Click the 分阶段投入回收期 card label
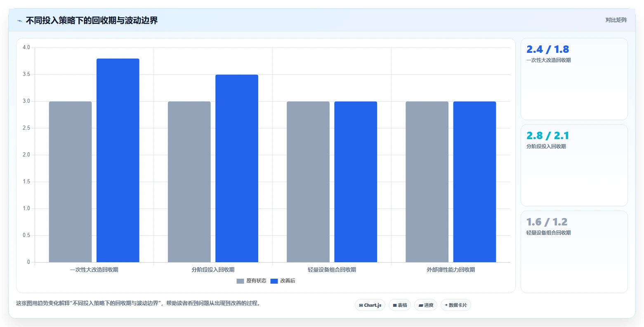This screenshot has height=327, width=644. 546,147
